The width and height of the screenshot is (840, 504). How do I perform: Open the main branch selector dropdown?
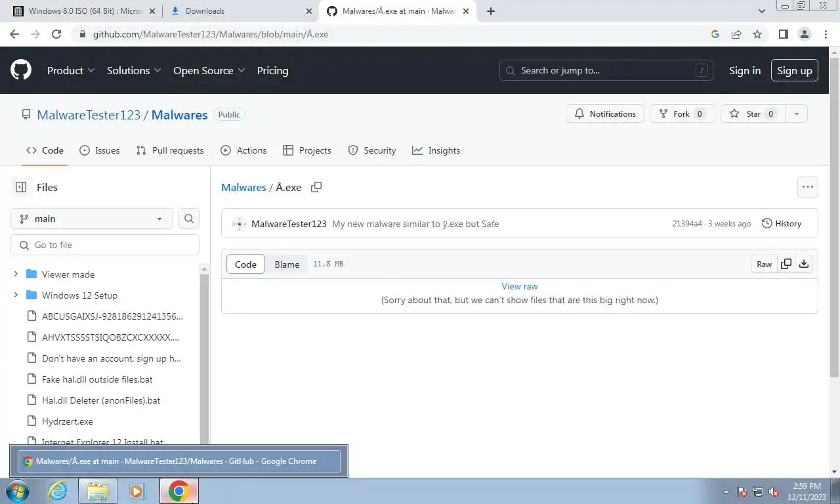(92, 219)
